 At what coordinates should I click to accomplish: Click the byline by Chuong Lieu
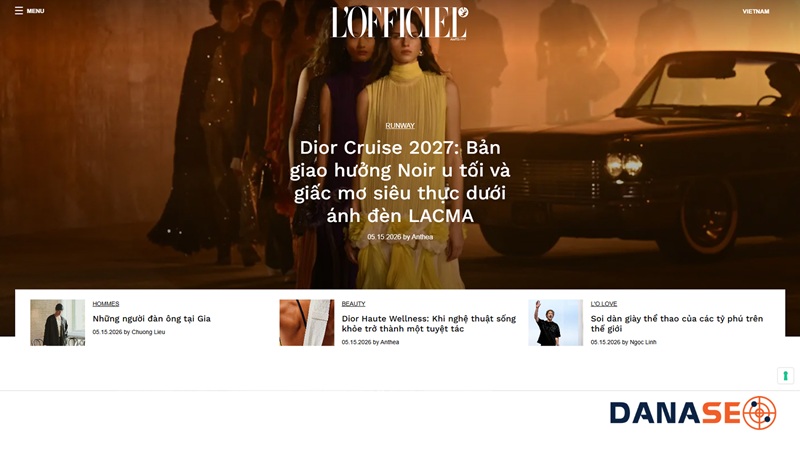[x=129, y=332]
